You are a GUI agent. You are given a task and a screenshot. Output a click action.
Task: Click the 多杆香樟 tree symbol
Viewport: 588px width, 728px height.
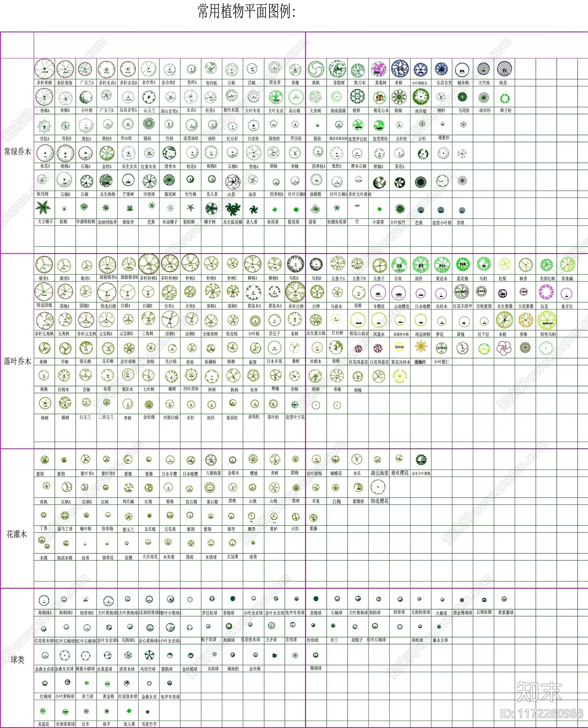(44, 69)
